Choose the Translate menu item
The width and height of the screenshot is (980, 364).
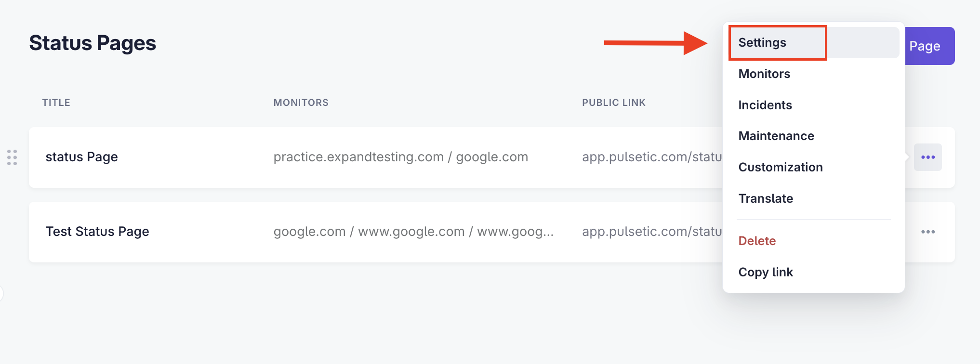814,198
